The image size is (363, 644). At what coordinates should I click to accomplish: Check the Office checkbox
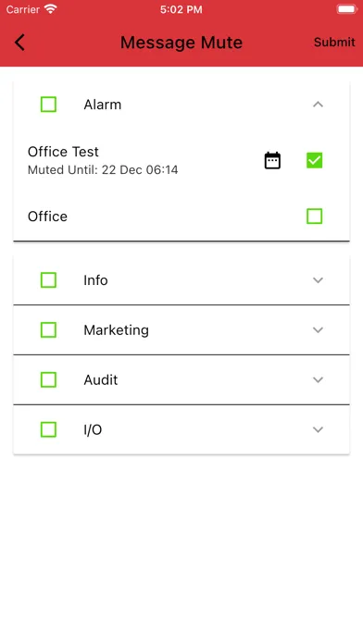(315, 216)
